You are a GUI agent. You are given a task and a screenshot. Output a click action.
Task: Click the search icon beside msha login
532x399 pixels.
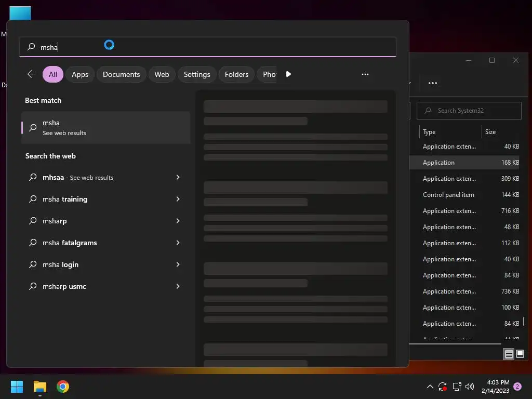[33, 264]
